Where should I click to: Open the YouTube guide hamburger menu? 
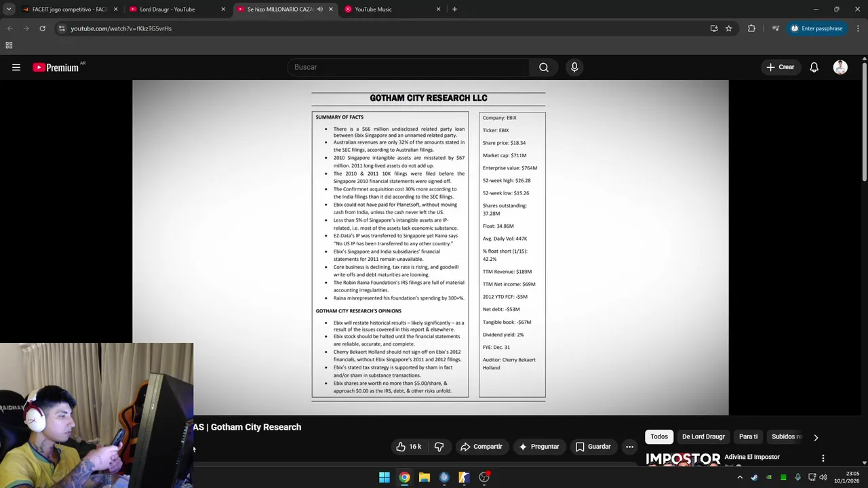(16, 67)
